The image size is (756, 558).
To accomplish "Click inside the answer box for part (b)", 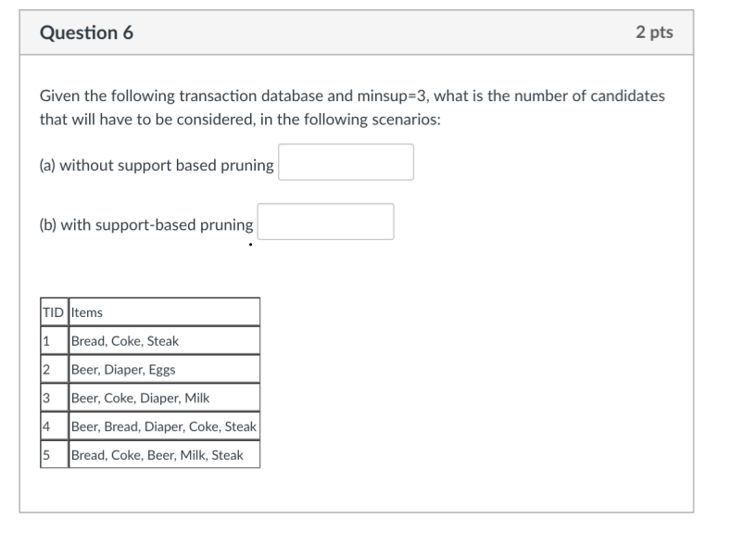I will coord(326,219).
